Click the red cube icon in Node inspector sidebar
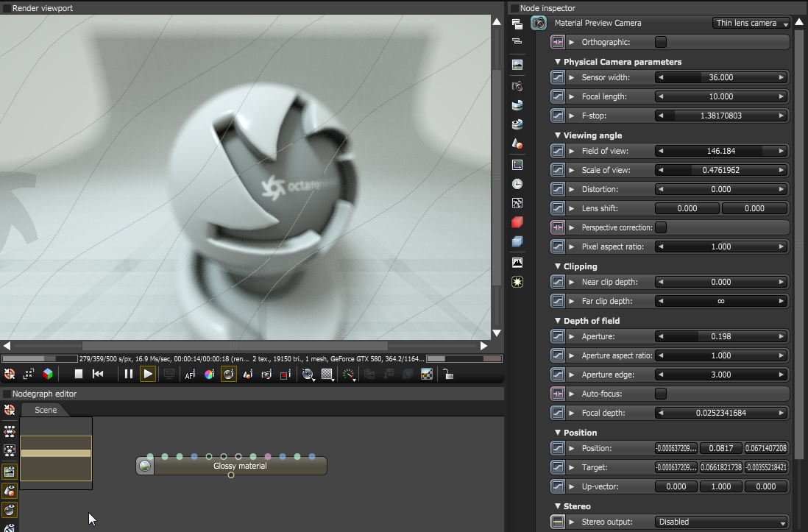Screen dimensions: 808x532 [x=517, y=222]
